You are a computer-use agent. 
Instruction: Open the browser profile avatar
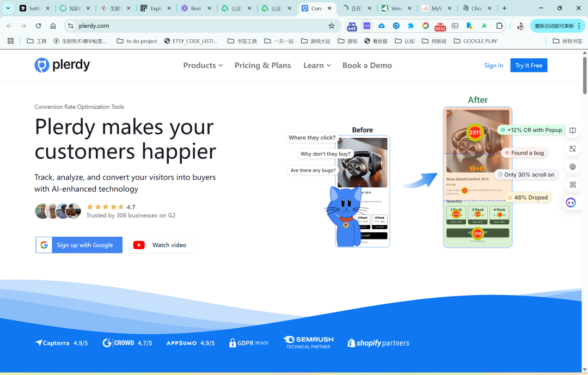point(520,26)
